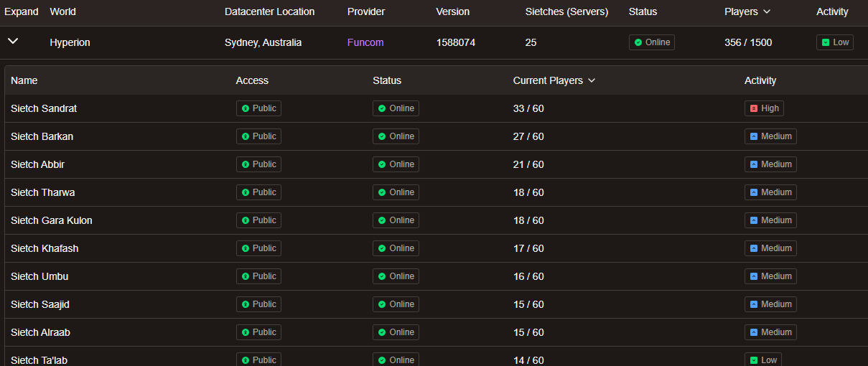Click Online checkmark icon for Sietch Umbu
Screen dimensions: 868x366
click(x=382, y=276)
